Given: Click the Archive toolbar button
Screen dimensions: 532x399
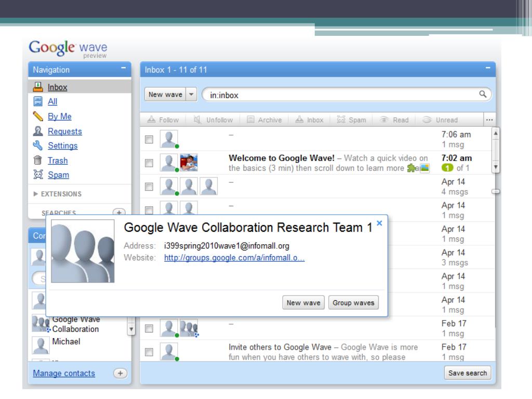Looking at the screenshot, I should [x=264, y=120].
